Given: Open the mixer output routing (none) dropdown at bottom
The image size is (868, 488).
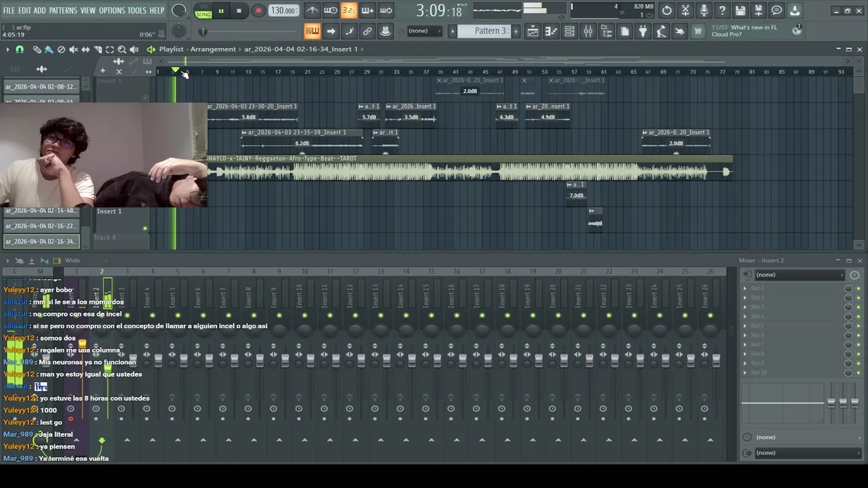Looking at the screenshot, I should (807, 453).
